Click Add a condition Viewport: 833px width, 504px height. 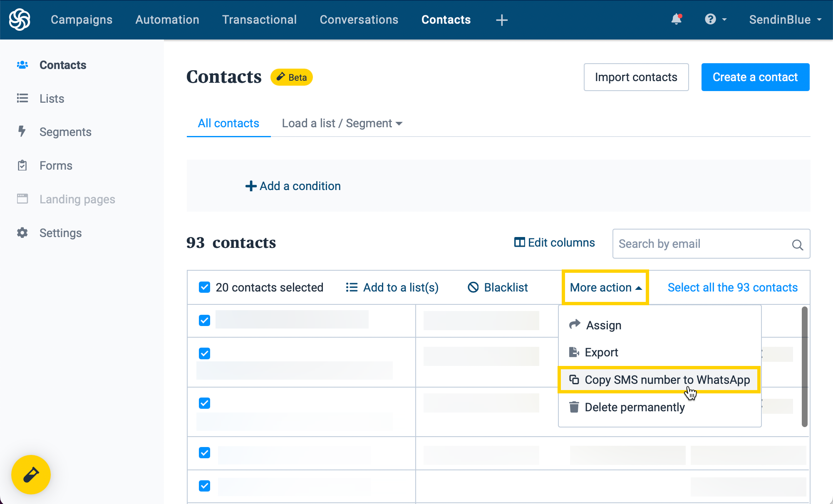(x=293, y=186)
